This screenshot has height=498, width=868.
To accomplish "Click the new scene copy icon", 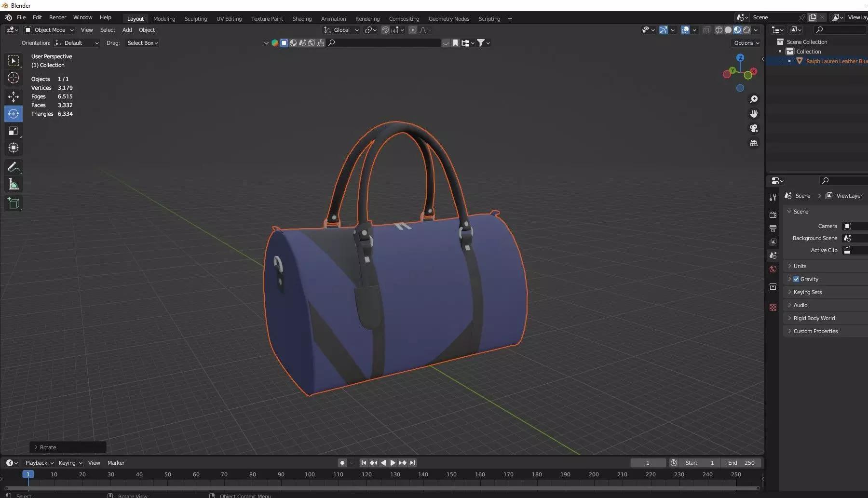I will point(813,17).
